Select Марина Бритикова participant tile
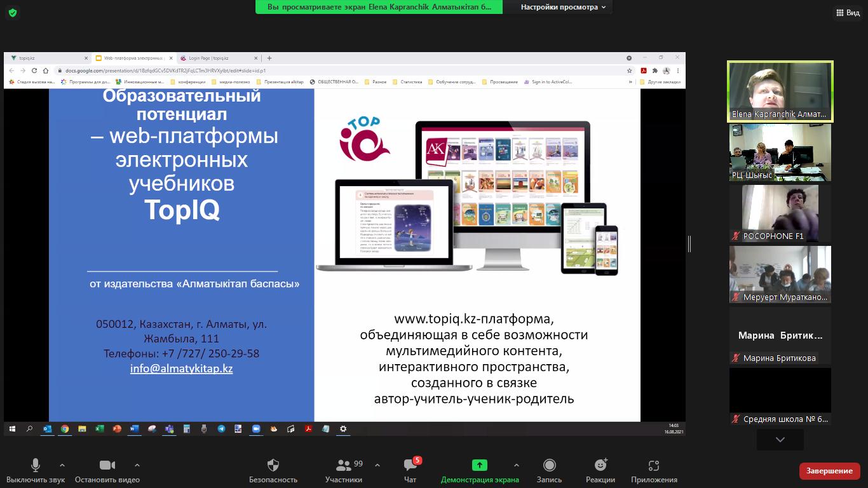The height and width of the screenshot is (488, 868). tap(780, 335)
